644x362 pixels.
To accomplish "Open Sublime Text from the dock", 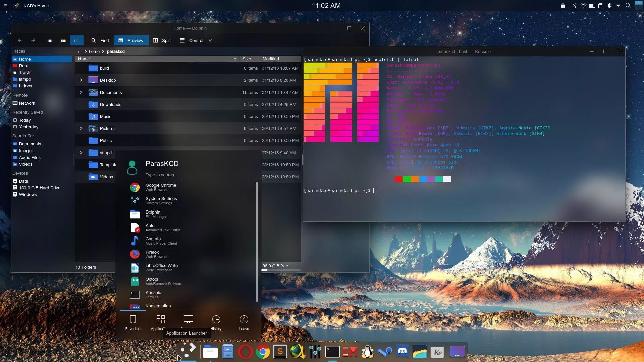I will point(280,352).
